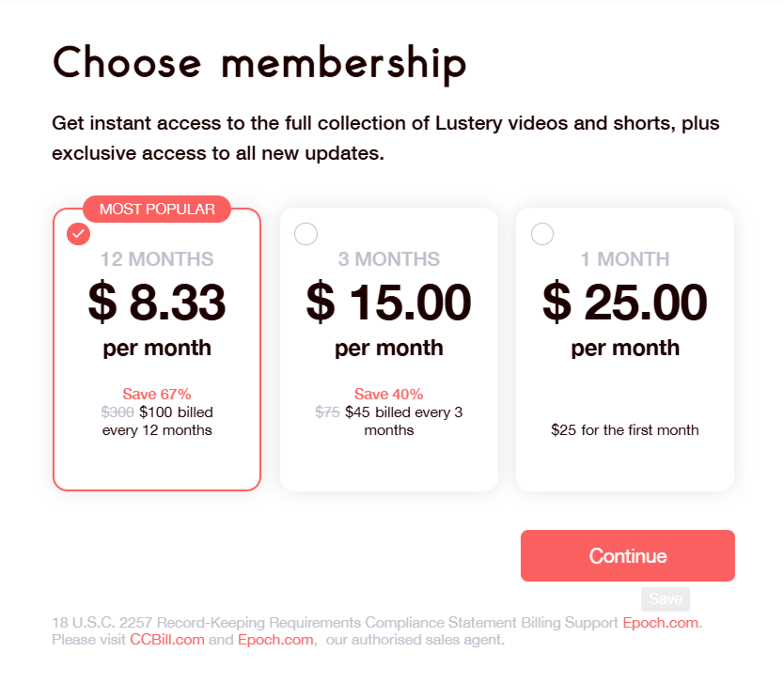Click the crossed-out $300 price
The image size is (784, 683).
[x=118, y=411]
